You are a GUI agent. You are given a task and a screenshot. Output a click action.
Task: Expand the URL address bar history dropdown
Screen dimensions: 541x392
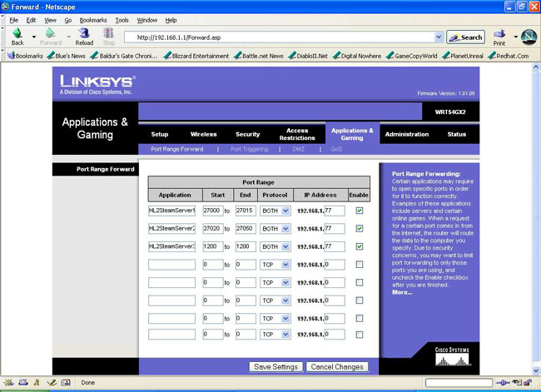(439, 37)
